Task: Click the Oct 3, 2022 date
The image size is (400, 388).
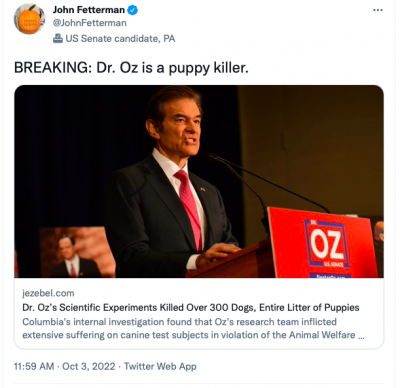Action: click(89, 366)
